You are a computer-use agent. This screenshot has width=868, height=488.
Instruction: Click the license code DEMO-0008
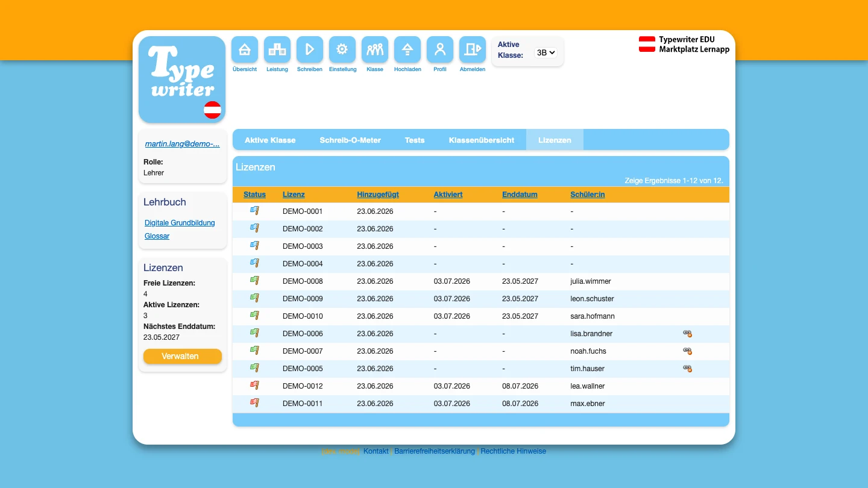303,281
